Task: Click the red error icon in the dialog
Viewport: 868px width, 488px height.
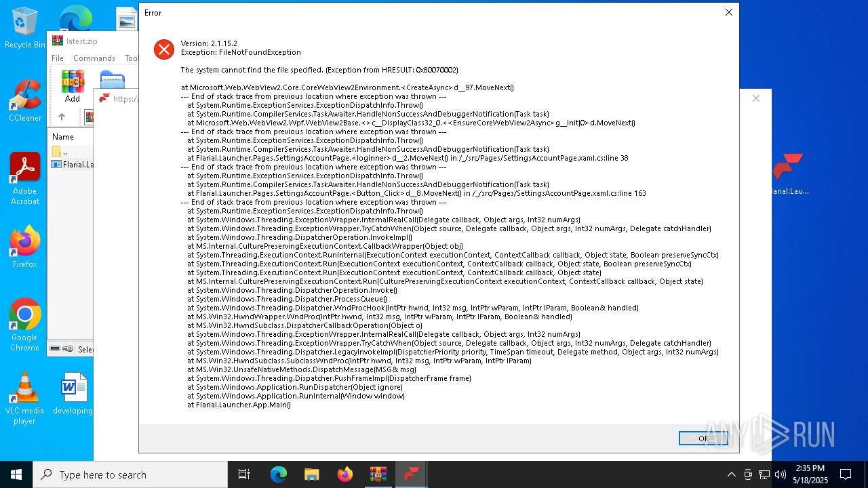Action: pyautogui.click(x=164, y=49)
